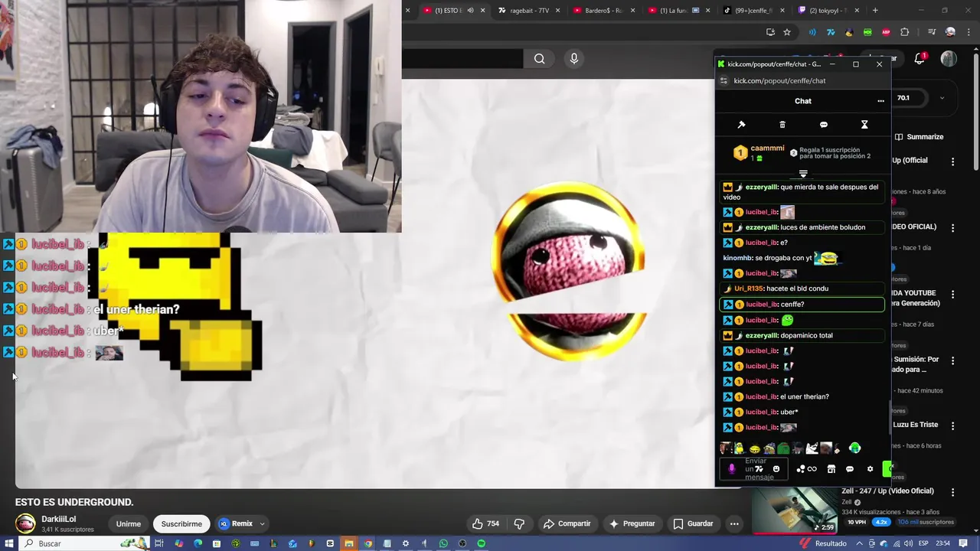Screen dimensions: 980x551
Task: Open the three-dot menu beside the Chat title
Action: click(880, 101)
